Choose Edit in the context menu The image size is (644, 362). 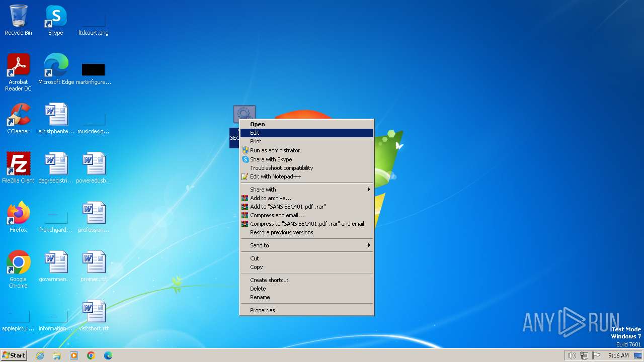307,133
